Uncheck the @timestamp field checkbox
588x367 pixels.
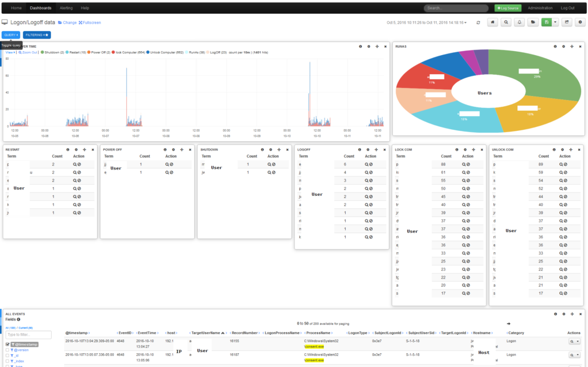tap(7, 344)
